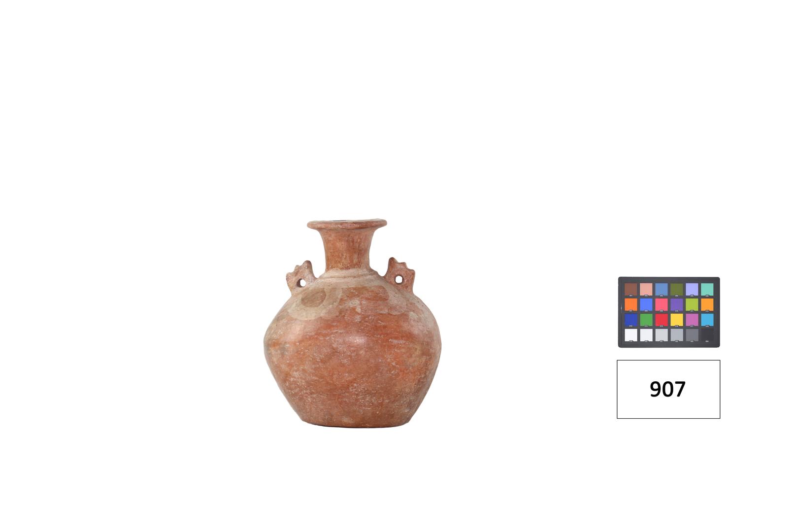Image resolution: width=793 pixels, height=532 pixels.
Task: Pick the brown swatch in the chart's top row
Action: 631,289
